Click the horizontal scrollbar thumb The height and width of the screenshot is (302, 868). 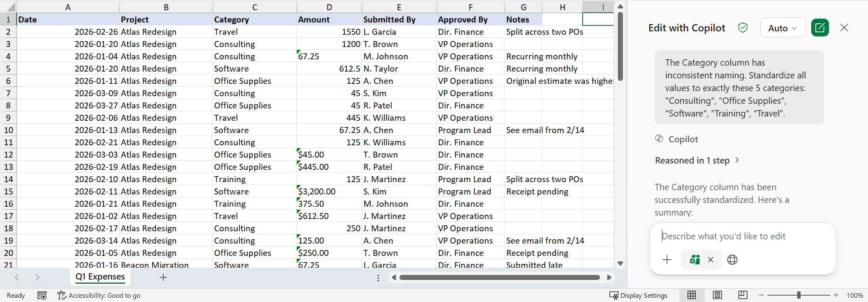(500, 277)
